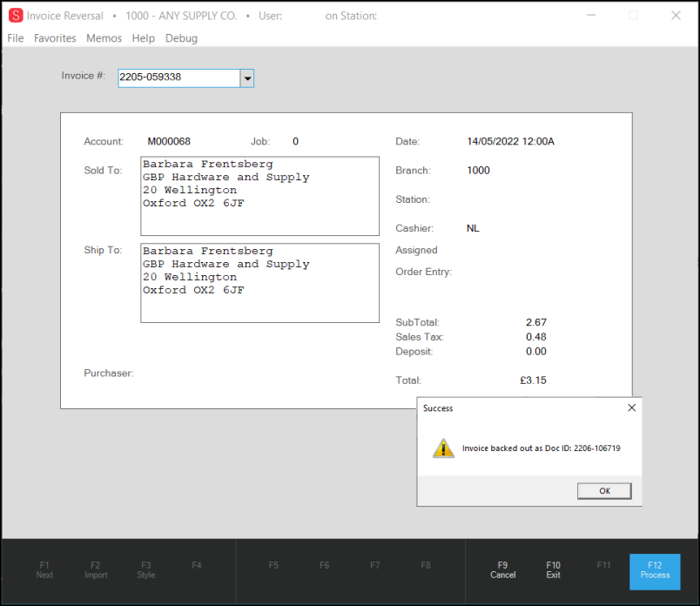
Task: Open the Debug menu
Action: click(181, 37)
